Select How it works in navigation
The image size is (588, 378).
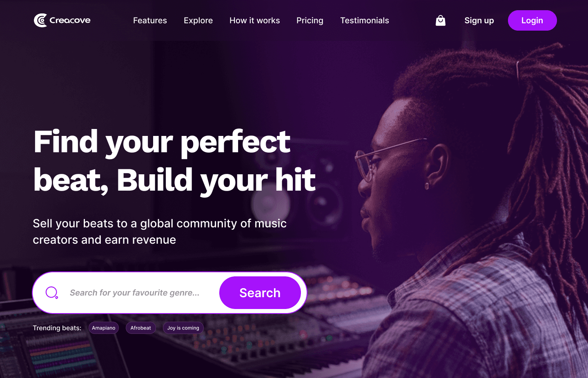click(255, 20)
